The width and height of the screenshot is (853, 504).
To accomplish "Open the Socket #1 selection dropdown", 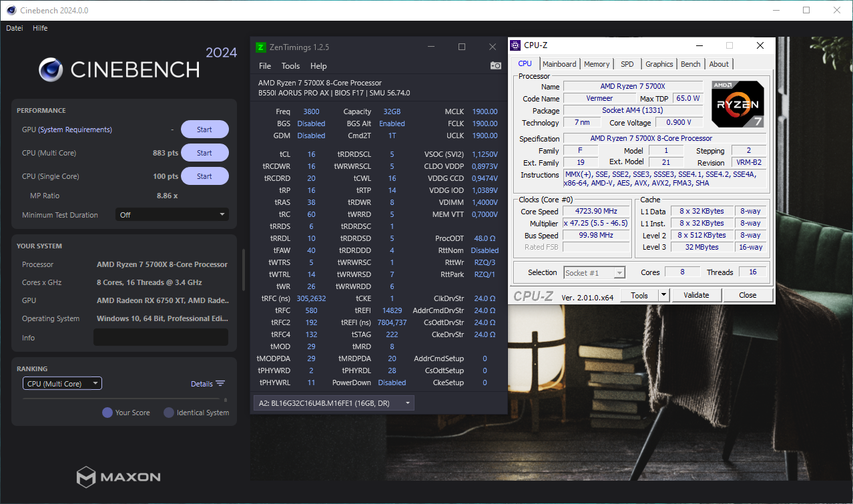I will [x=594, y=272].
